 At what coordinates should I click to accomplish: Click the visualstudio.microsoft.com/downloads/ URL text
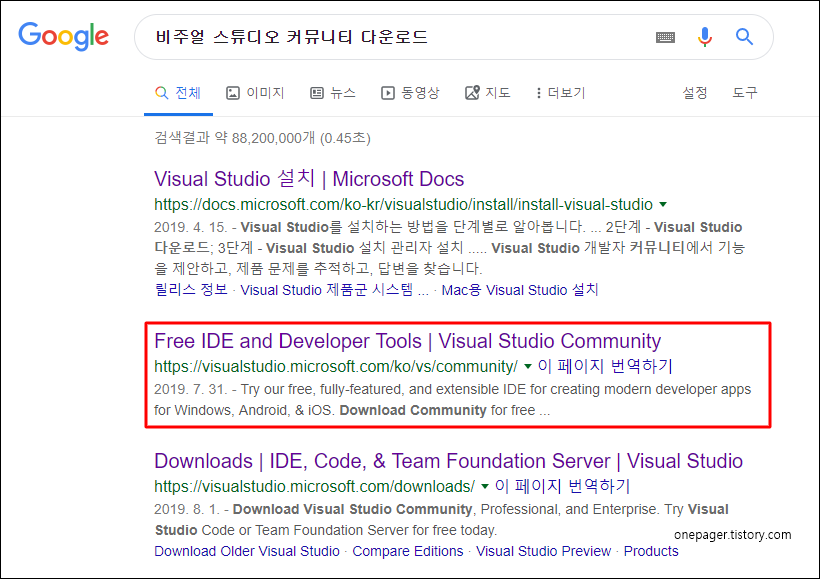314,486
